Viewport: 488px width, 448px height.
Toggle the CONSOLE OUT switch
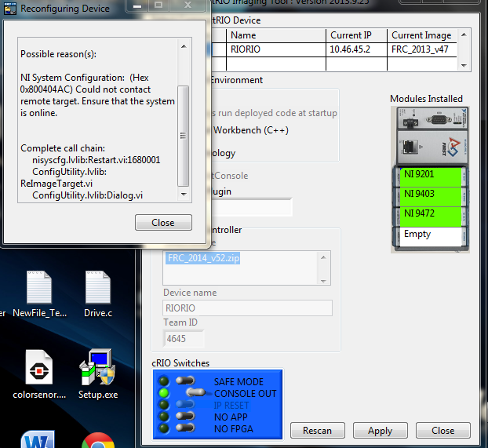(195, 392)
